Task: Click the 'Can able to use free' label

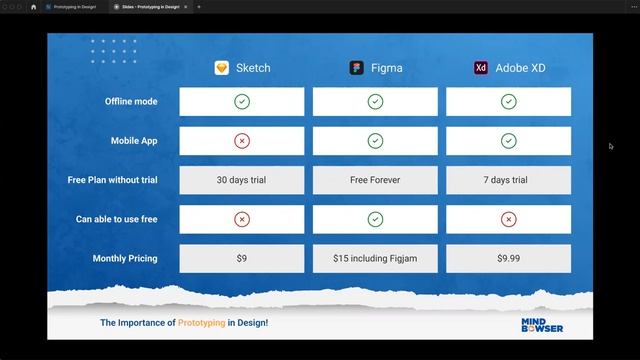Action: [116, 219]
